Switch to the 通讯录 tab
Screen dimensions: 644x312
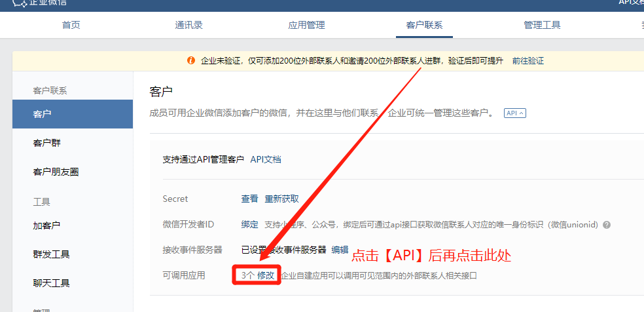pos(189,25)
